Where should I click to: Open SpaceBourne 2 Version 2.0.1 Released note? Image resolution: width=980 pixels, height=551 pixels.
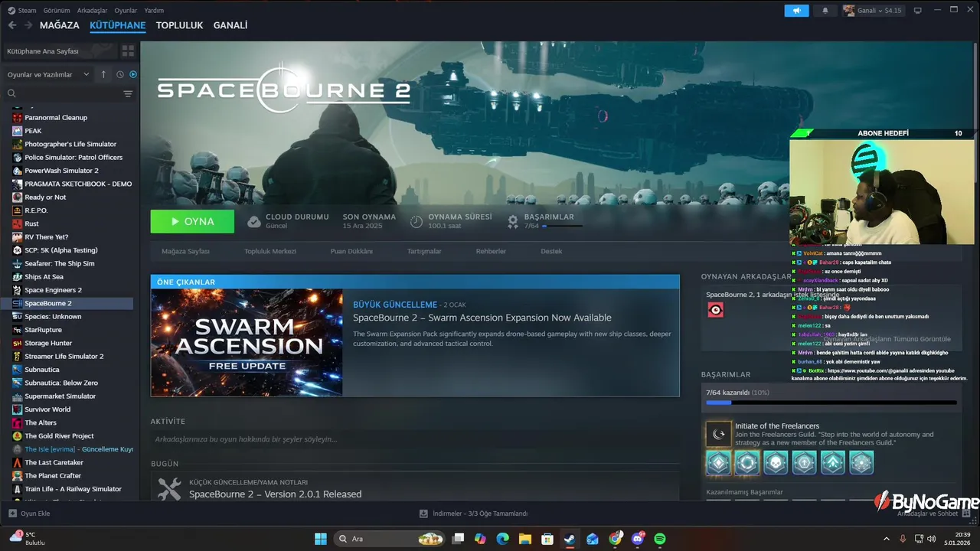point(275,494)
